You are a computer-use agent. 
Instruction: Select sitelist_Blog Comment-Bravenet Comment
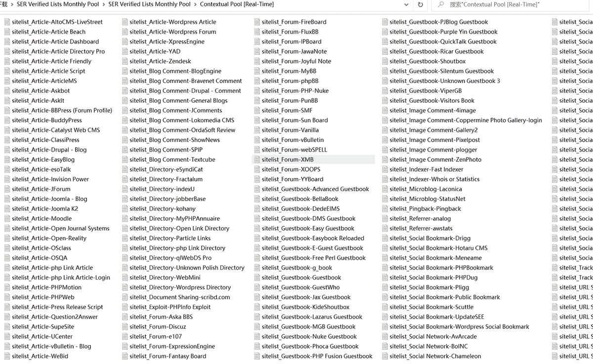tap(186, 81)
